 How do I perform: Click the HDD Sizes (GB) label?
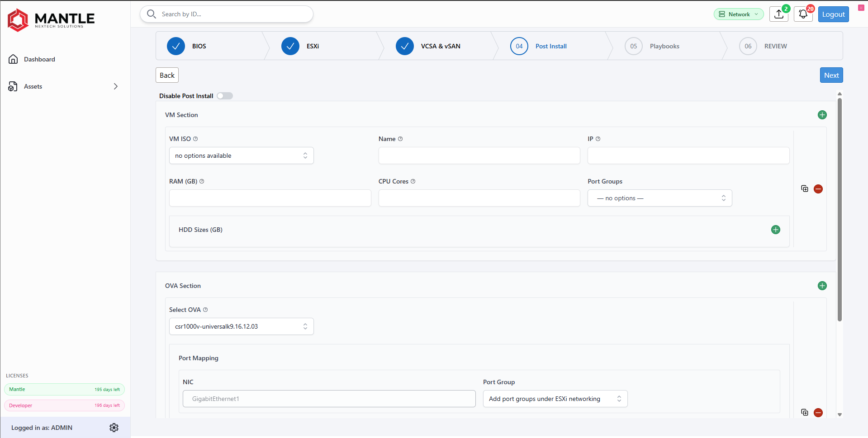pos(200,230)
